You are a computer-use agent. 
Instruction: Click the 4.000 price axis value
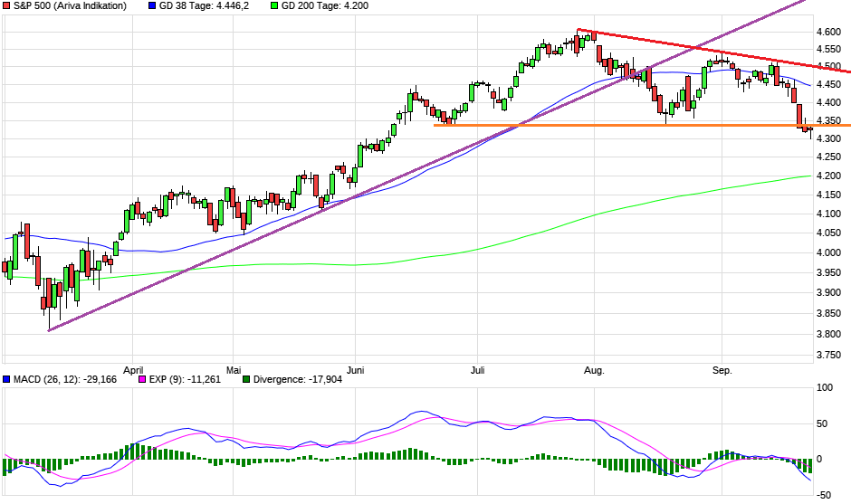pyautogui.click(x=828, y=252)
